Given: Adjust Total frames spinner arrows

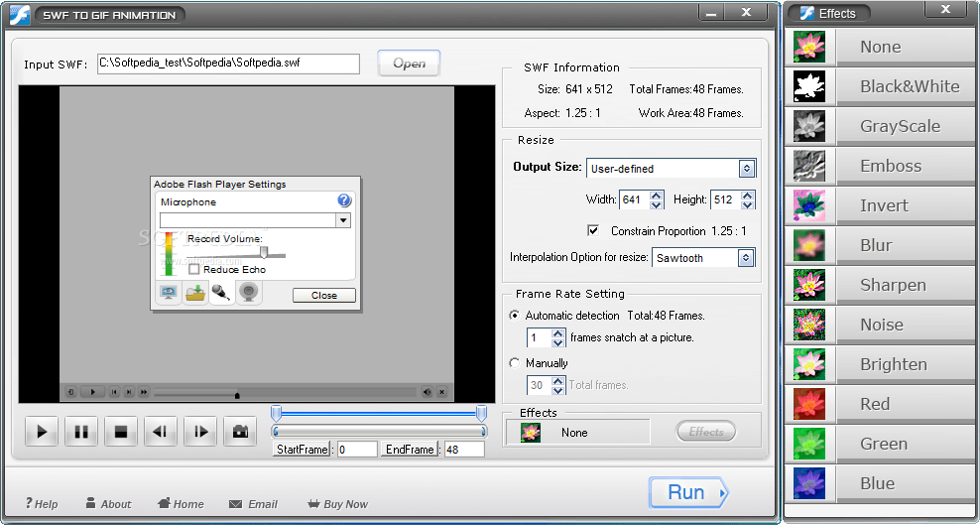Looking at the screenshot, I should tap(558, 386).
